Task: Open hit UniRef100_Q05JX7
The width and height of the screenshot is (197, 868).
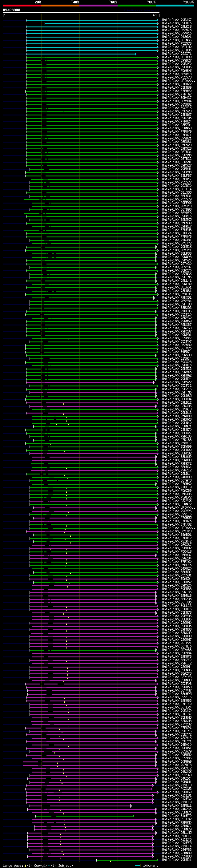Action: (177, 20)
